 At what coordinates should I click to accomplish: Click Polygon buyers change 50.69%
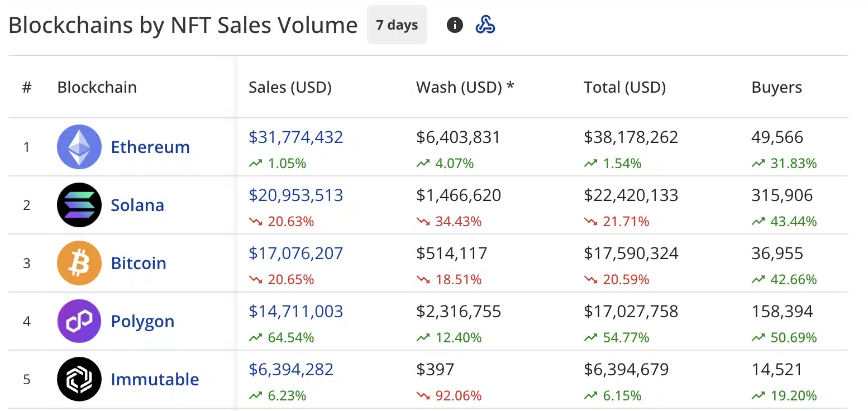click(x=793, y=338)
